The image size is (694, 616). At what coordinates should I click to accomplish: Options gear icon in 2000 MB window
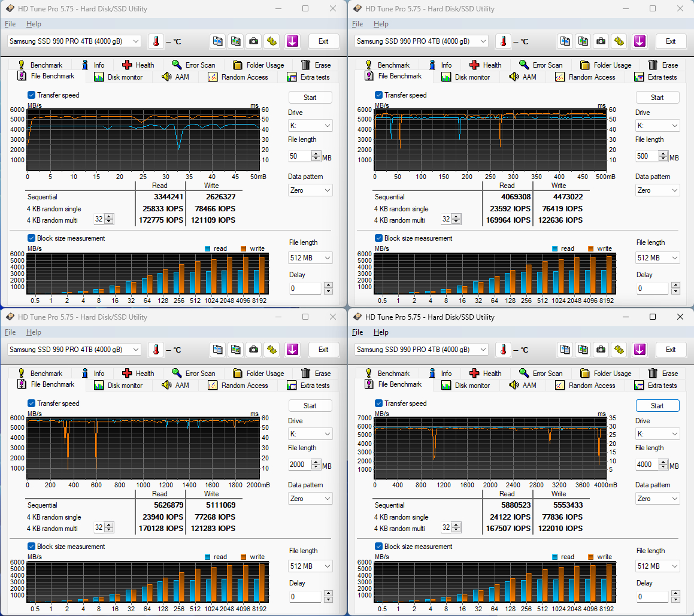272,350
